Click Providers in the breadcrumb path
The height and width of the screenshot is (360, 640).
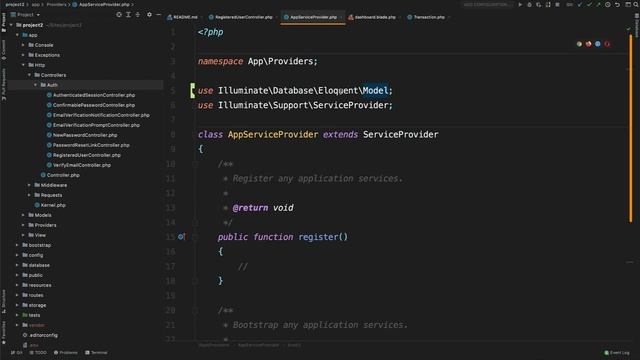coord(56,4)
